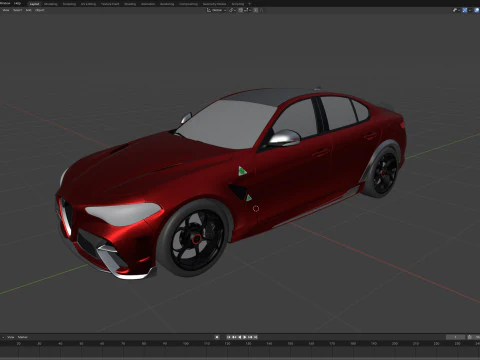Image resolution: width=480 pixels, height=360 pixels.
Task: Switch to the Layout workspace tab
Action: [34, 4]
